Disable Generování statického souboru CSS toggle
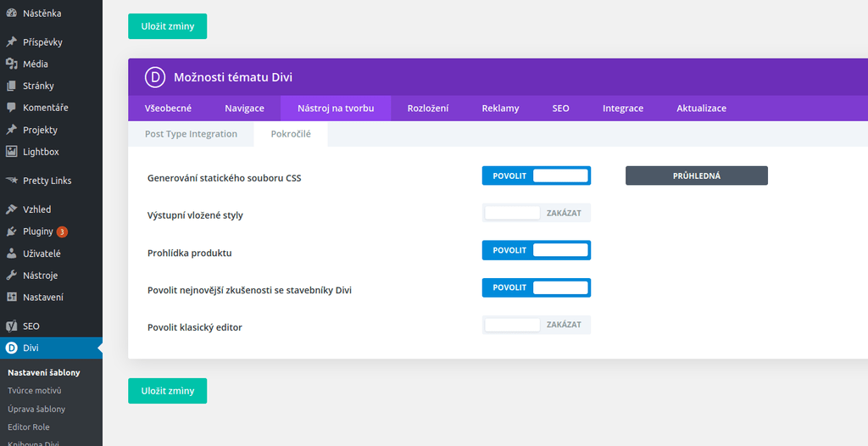This screenshot has width=868, height=446. (537, 176)
